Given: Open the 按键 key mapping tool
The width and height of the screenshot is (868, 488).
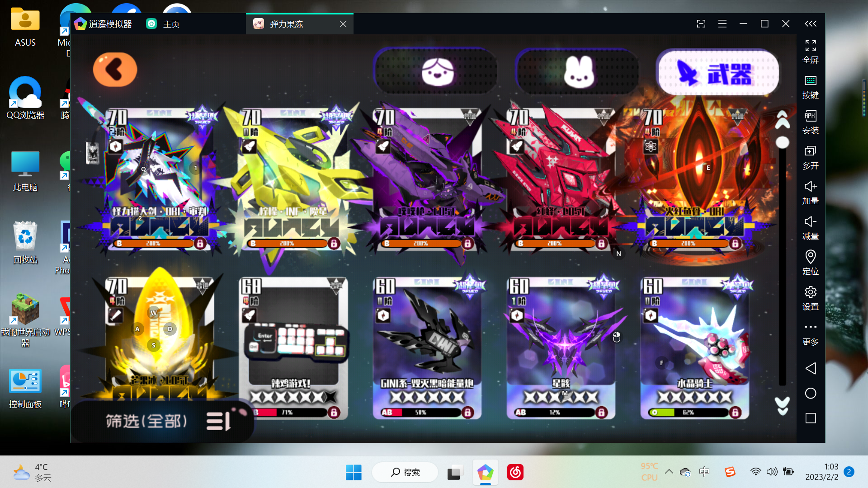Looking at the screenshot, I should [810, 87].
